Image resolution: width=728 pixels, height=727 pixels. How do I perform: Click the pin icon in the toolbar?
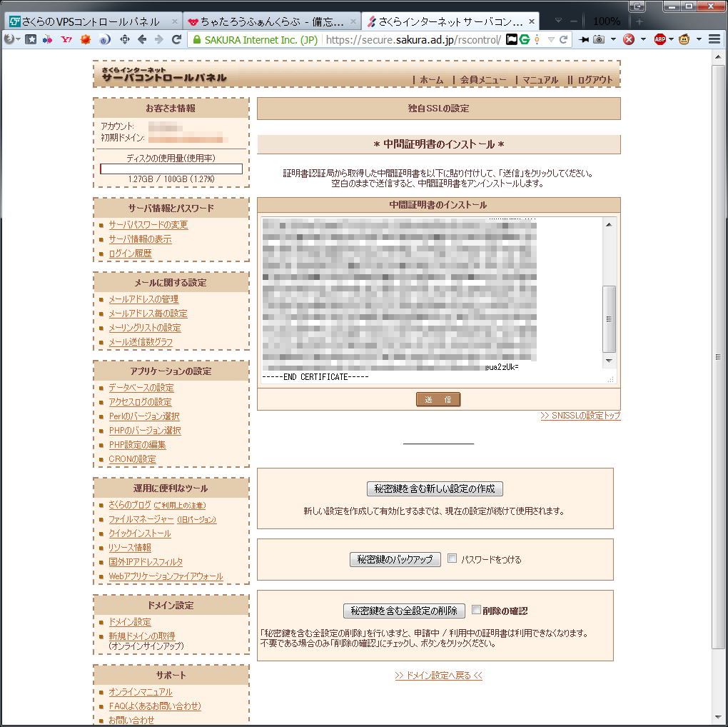point(584,39)
